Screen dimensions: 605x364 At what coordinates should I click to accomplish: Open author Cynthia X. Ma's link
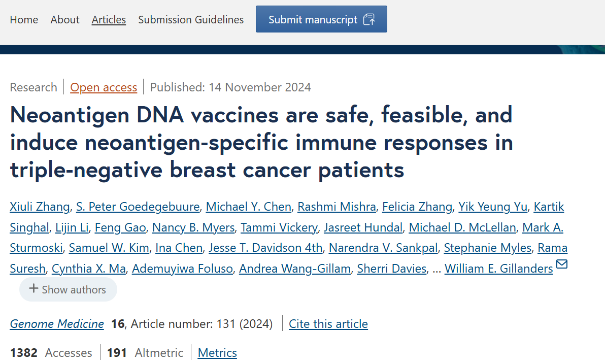(89, 269)
